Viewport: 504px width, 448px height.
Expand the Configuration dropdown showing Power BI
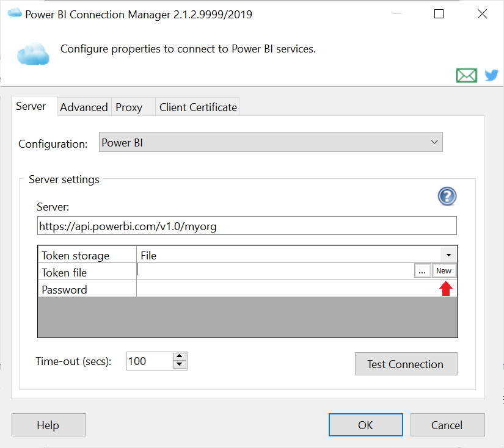[x=271, y=142]
